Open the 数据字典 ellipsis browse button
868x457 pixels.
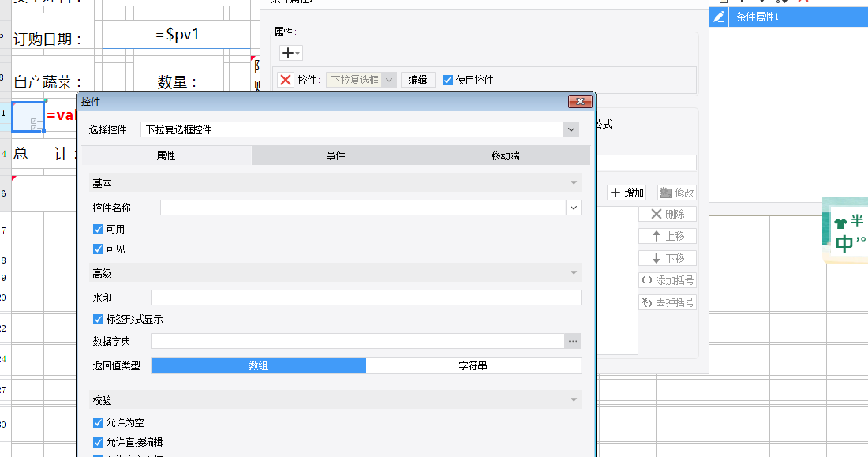573,341
